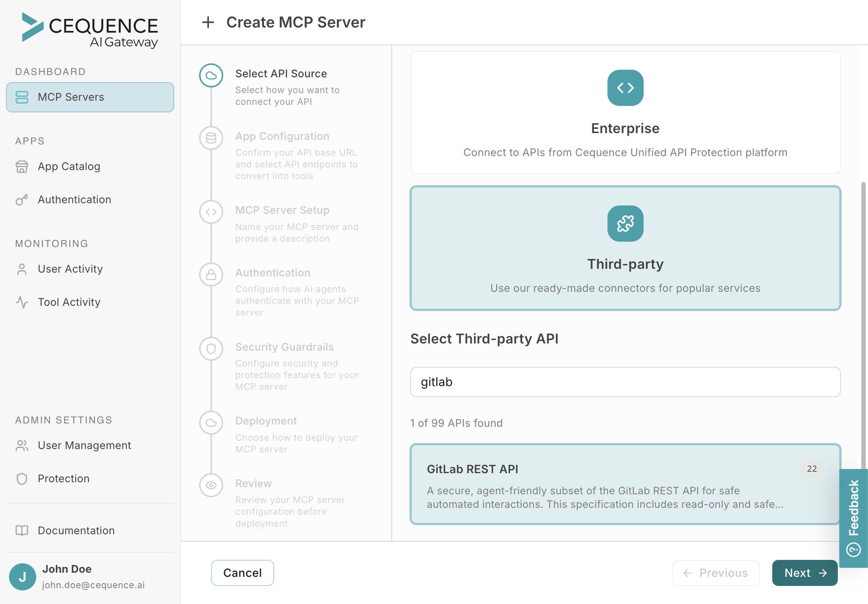Screen dimensions: 868x604
Task: Click the Select API Source cloud step icon
Action: 211,75
